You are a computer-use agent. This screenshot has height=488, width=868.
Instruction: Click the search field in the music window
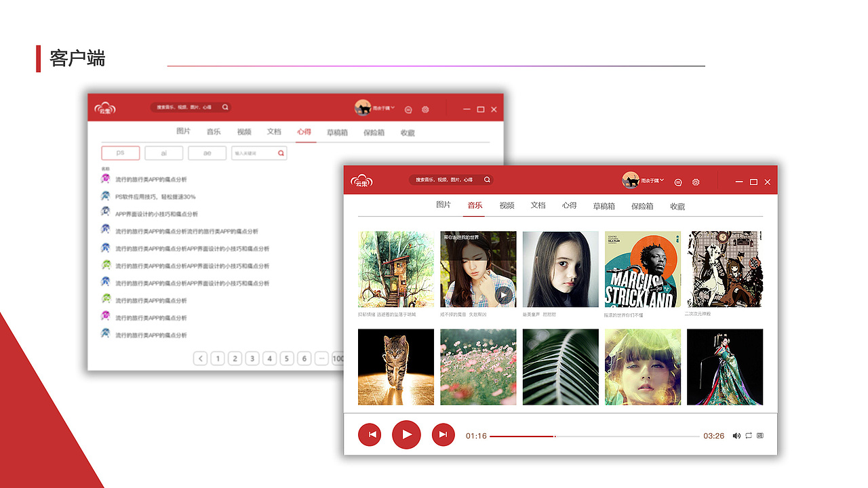coord(451,180)
